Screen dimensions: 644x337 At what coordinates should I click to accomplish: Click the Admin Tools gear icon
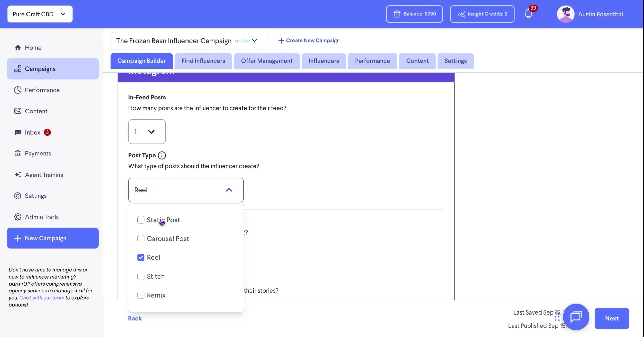pos(18,217)
